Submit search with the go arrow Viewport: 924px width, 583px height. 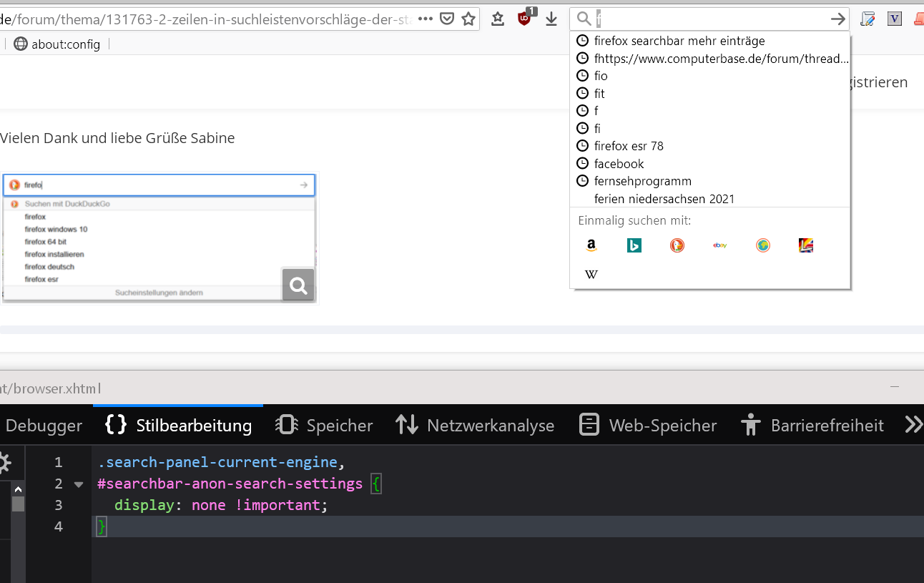click(x=837, y=19)
